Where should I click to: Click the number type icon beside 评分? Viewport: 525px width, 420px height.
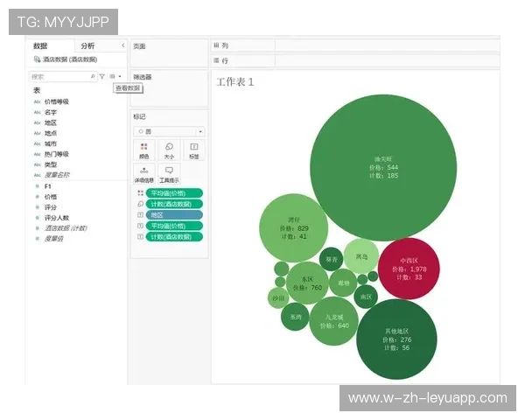(x=37, y=207)
